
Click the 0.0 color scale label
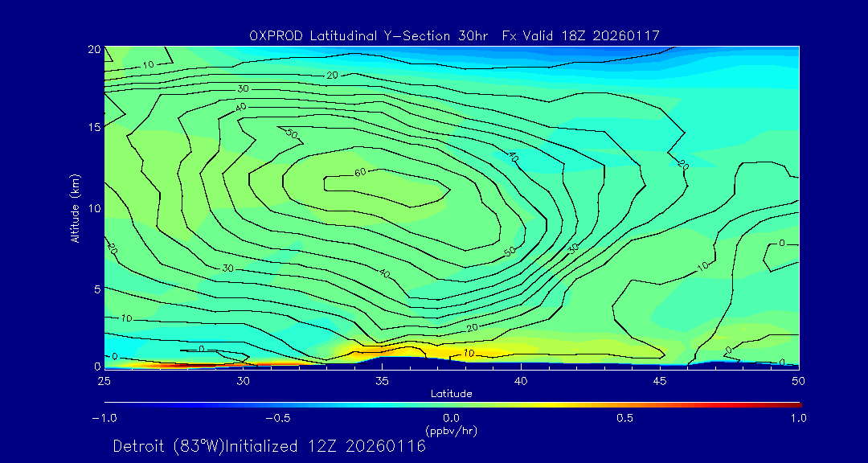(x=451, y=418)
